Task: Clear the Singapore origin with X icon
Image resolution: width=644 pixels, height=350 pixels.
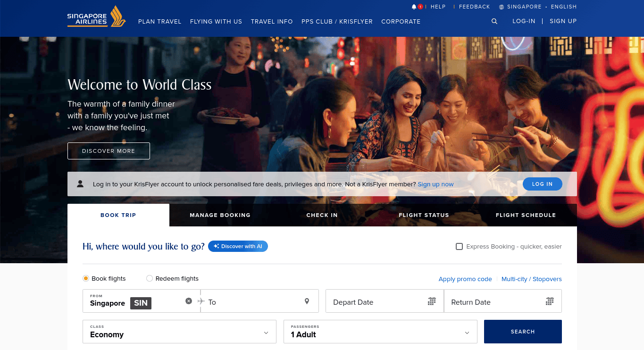Action: pos(189,301)
